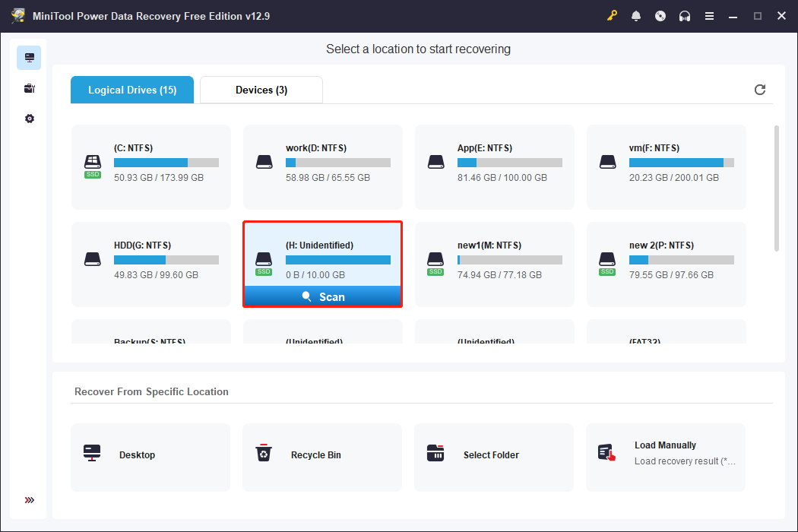The width and height of the screenshot is (798, 532).
Task: Click the Load recovery result description
Action: pyautogui.click(x=685, y=461)
